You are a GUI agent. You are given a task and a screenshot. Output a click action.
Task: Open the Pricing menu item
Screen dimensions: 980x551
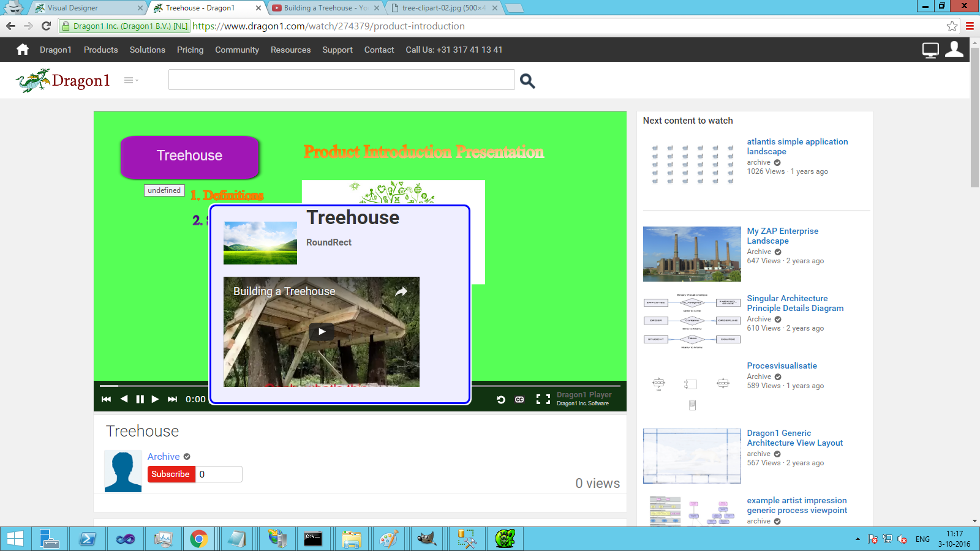click(190, 50)
